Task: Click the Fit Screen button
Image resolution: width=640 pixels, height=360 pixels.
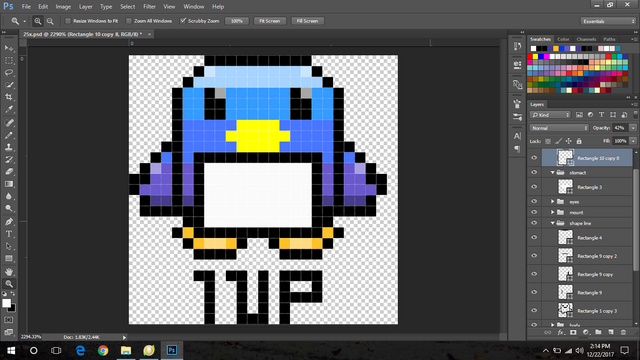Action: [x=270, y=21]
